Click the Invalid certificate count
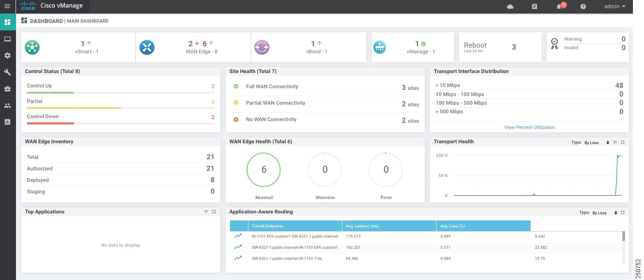Viewport: 644px width, 280px height. pyautogui.click(x=624, y=48)
